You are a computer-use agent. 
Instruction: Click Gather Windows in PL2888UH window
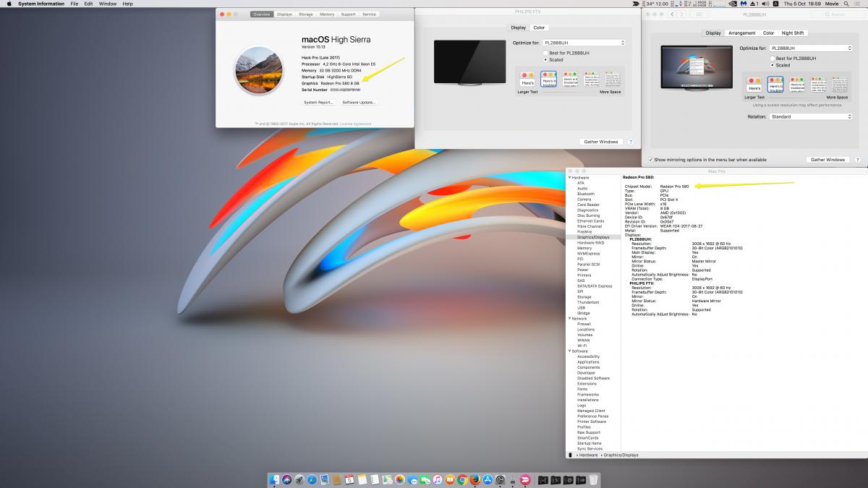pos(827,160)
